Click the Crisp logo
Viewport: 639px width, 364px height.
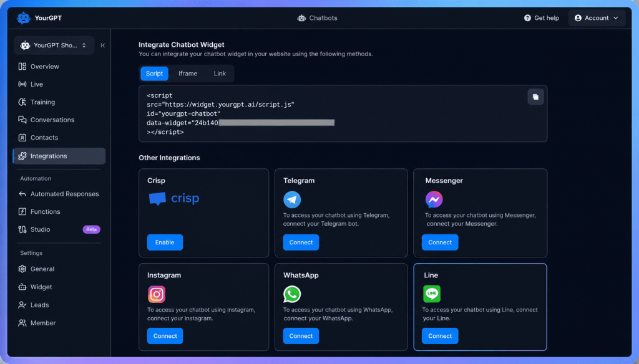[x=174, y=198]
